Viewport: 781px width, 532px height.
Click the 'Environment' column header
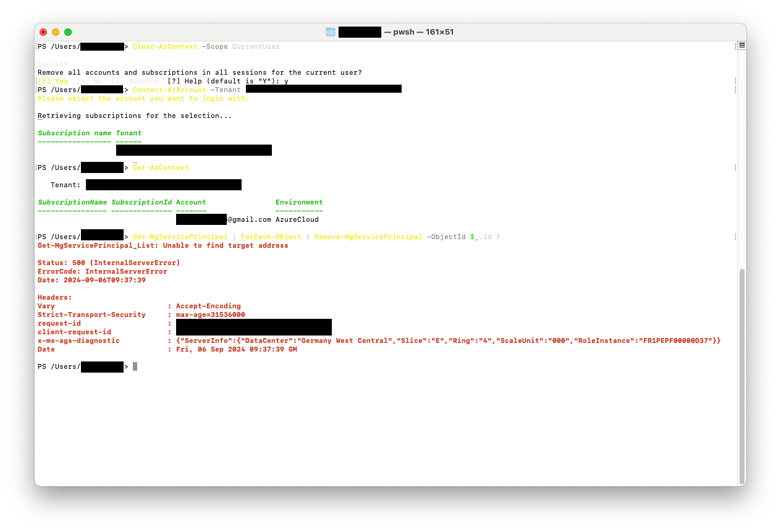(299, 203)
